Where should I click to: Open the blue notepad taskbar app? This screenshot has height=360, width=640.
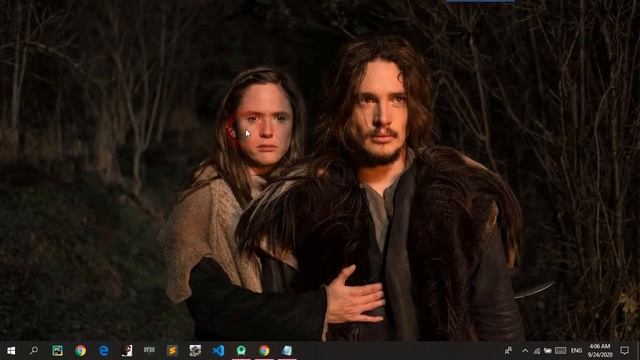click(287, 351)
